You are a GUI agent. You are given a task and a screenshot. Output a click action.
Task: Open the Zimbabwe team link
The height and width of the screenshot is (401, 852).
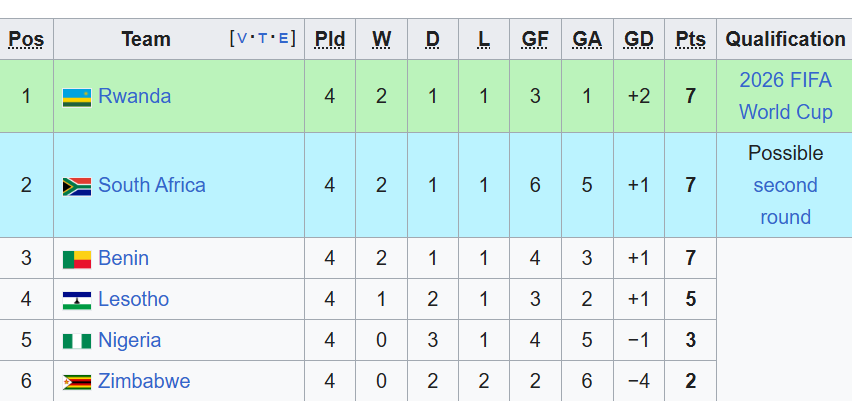(x=143, y=381)
